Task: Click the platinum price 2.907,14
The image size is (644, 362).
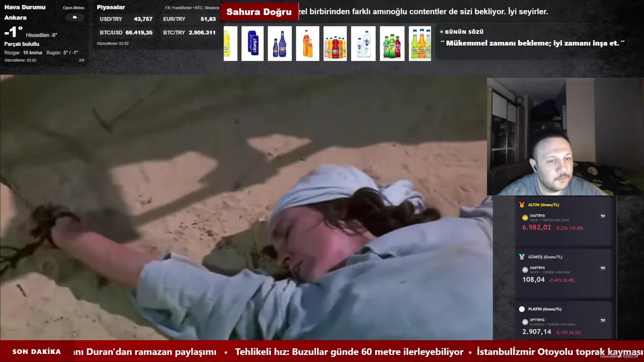Action: tap(537, 332)
